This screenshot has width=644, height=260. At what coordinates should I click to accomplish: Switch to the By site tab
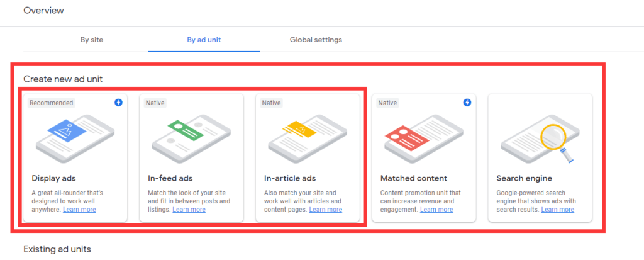[x=92, y=40]
